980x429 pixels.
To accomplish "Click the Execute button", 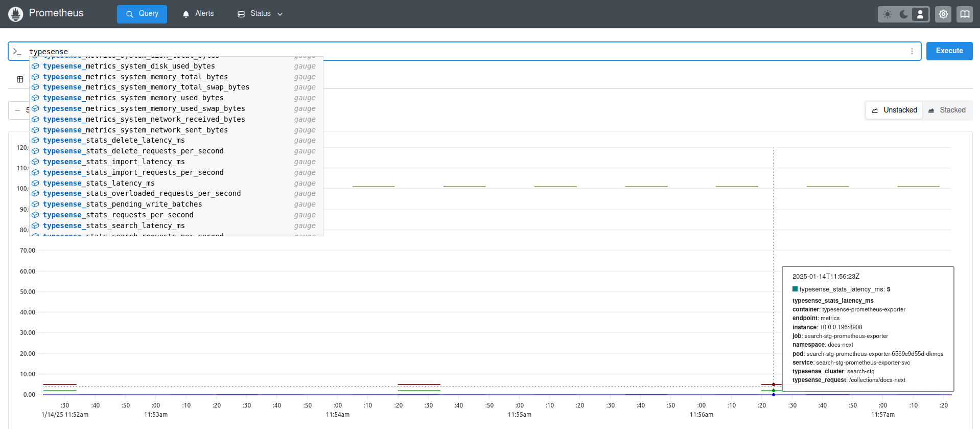I will tap(949, 51).
